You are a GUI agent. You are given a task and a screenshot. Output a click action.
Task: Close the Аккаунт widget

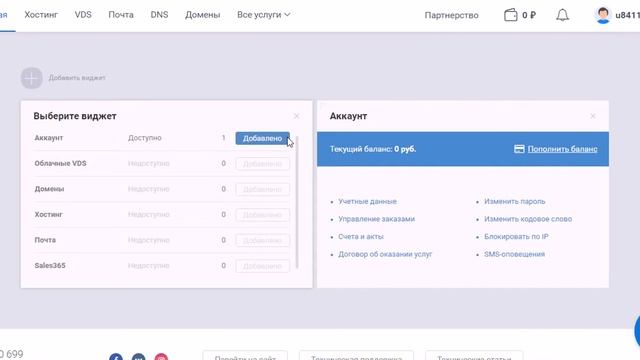593,116
